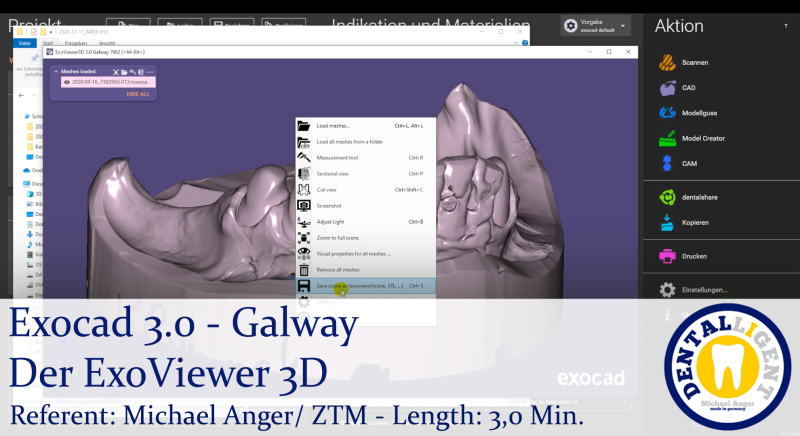Select Zoom to full scene
The height and width of the screenshot is (436, 800).
point(366,238)
